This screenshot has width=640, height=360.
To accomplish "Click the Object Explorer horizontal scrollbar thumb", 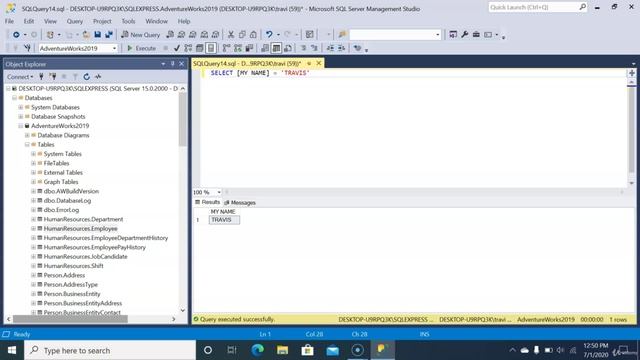I will pos(70,319).
